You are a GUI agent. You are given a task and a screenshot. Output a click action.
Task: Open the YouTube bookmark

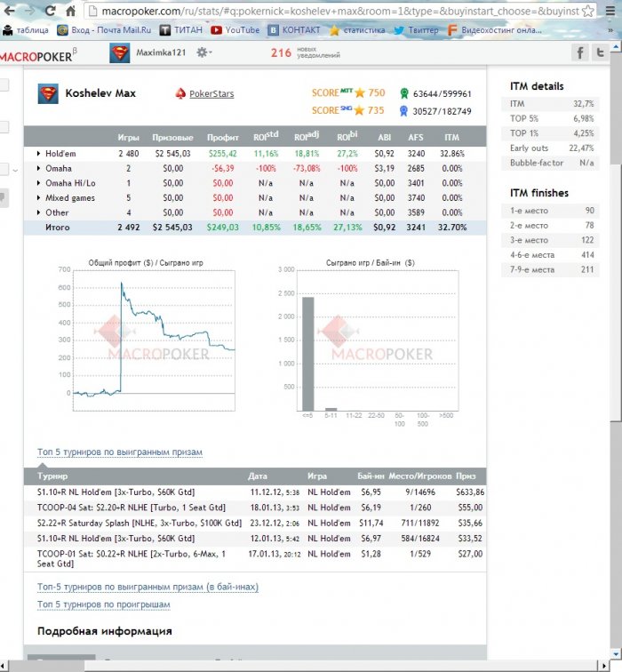pyautogui.click(x=235, y=30)
